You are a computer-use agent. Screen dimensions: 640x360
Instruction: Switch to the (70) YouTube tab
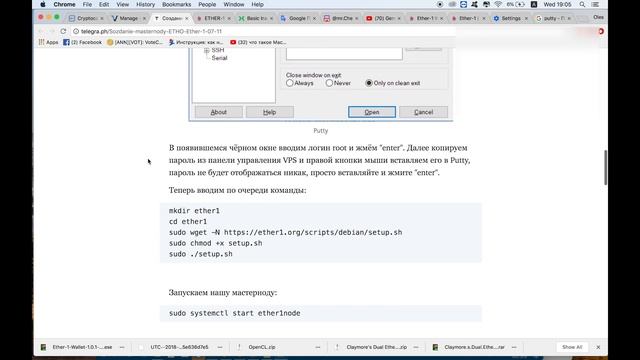tap(383, 18)
